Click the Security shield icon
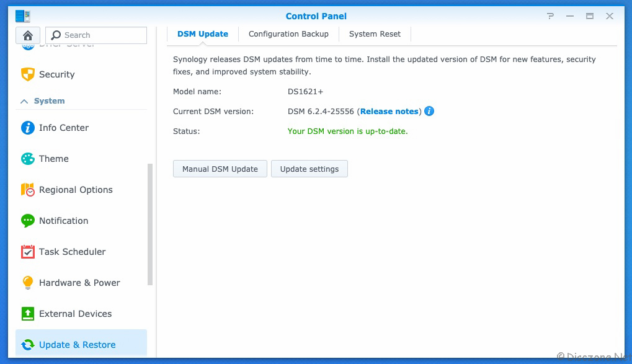 28,74
